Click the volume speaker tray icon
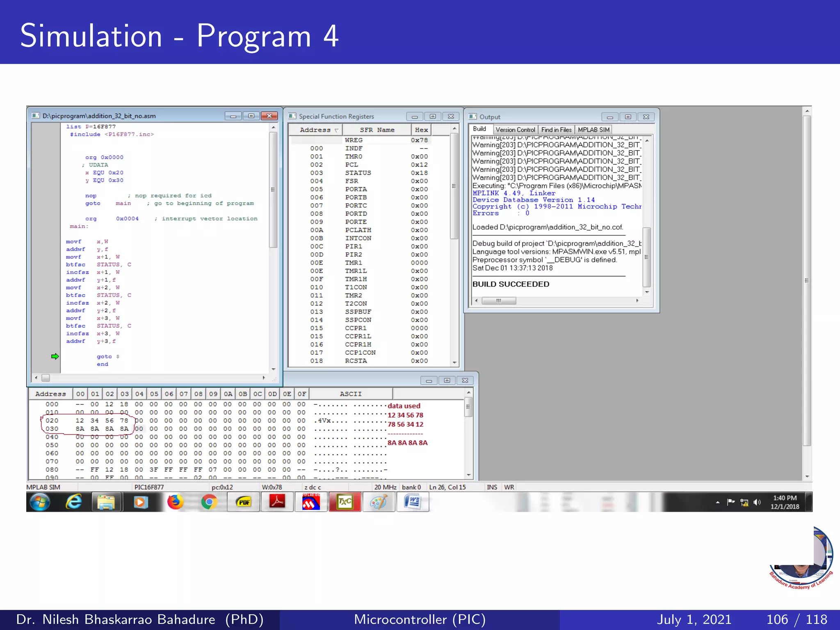 coord(757,502)
